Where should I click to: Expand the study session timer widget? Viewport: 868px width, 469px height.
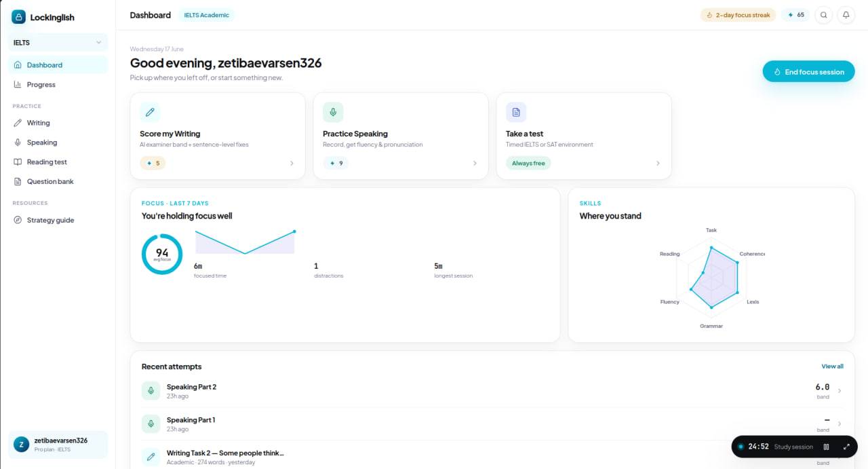[x=846, y=447]
